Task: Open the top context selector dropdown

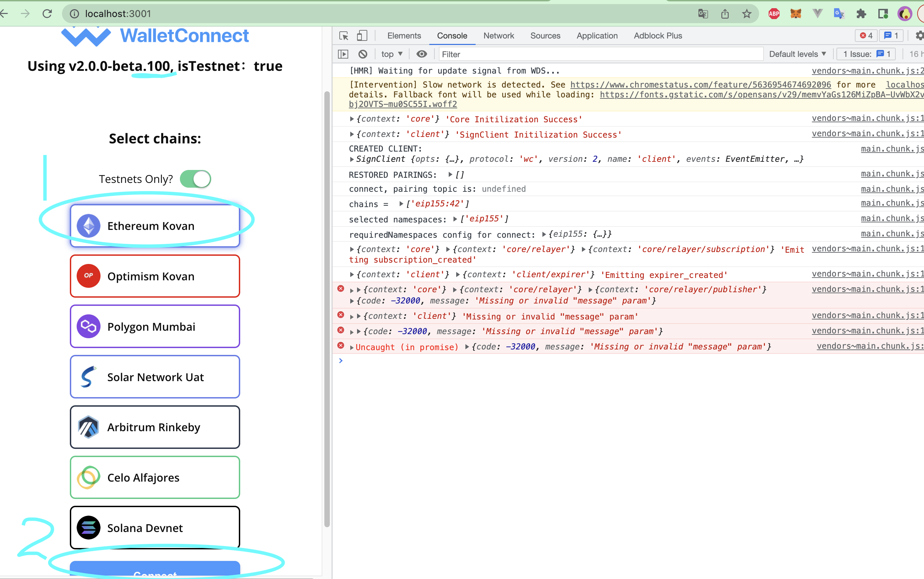Action: 391,54
